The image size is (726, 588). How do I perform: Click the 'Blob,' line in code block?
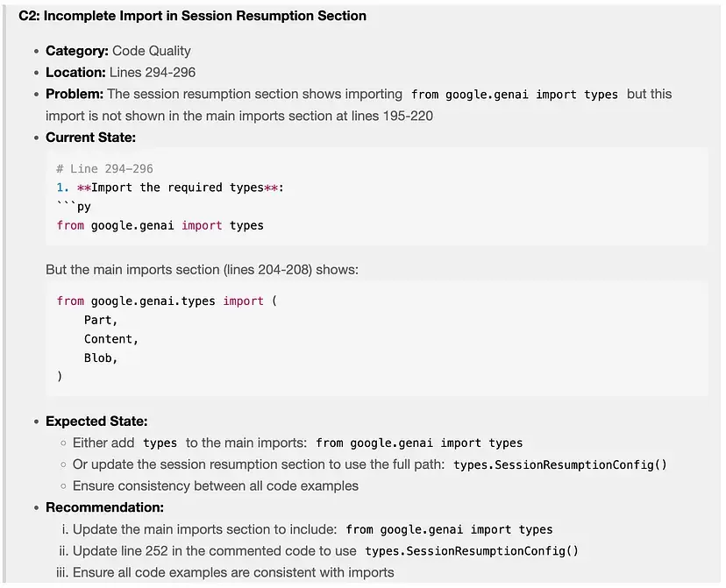pyautogui.click(x=101, y=358)
